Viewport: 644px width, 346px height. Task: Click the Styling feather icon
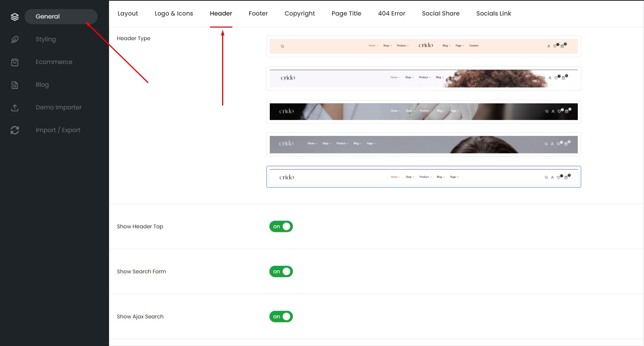click(x=15, y=39)
